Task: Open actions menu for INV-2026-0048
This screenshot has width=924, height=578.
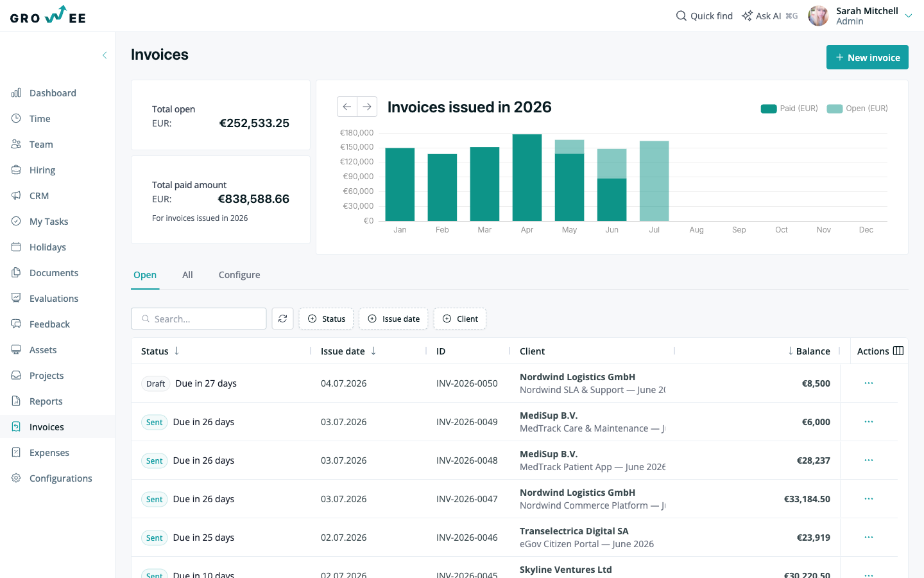Action: (x=869, y=460)
